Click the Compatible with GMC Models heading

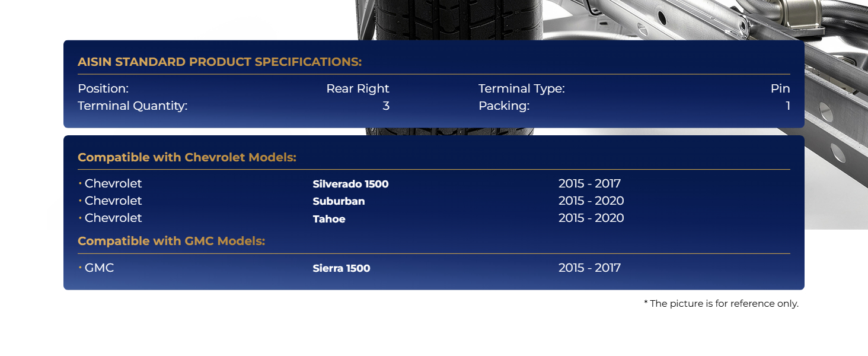pyautogui.click(x=171, y=241)
